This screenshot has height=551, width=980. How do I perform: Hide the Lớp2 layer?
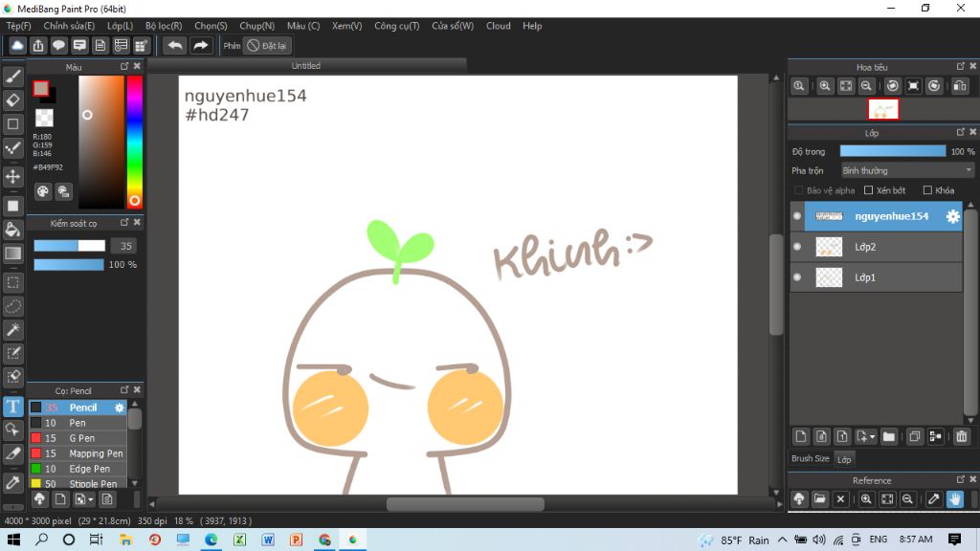point(797,247)
